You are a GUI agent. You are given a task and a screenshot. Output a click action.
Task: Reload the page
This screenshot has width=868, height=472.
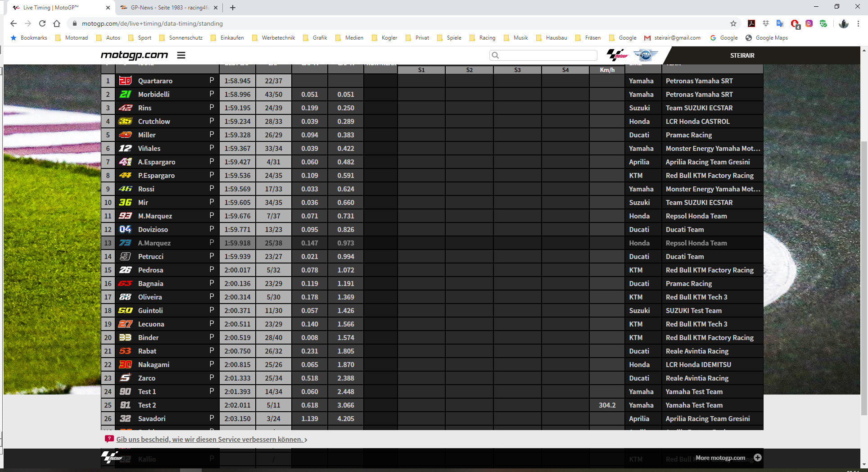pyautogui.click(x=42, y=23)
